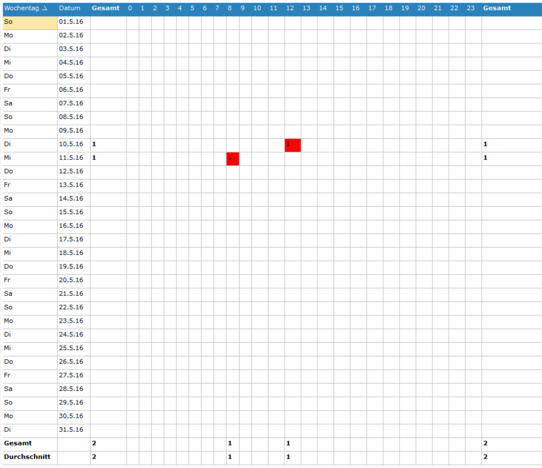The width and height of the screenshot is (542, 468).
Task: Click the left total 1 for 10.5.16
Action: (94, 144)
